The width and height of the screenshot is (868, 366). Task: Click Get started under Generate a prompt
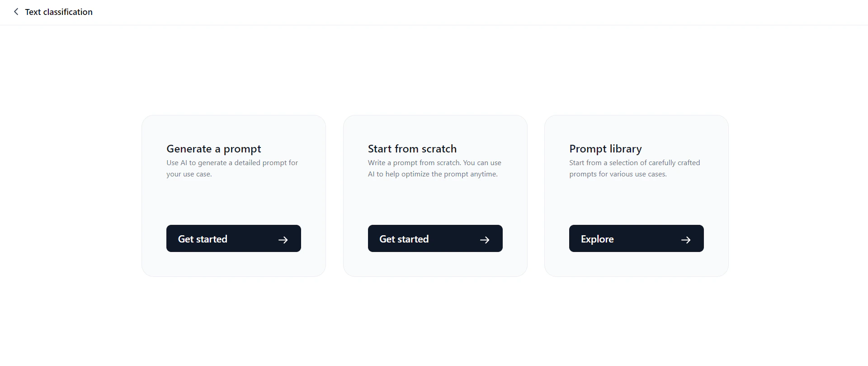[233, 238]
